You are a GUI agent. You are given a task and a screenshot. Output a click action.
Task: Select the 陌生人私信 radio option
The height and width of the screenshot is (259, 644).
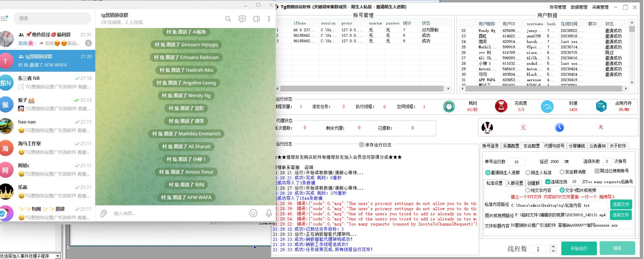pos(528,173)
